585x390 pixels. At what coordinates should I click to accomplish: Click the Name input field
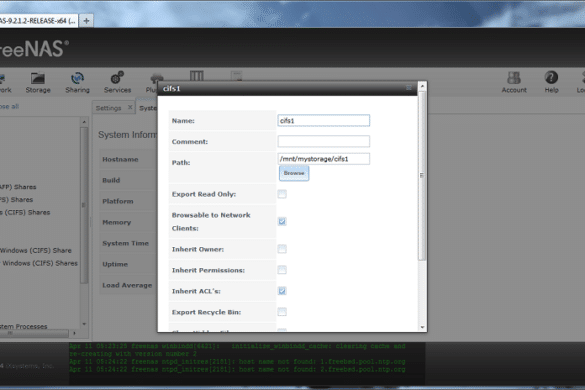323,121
